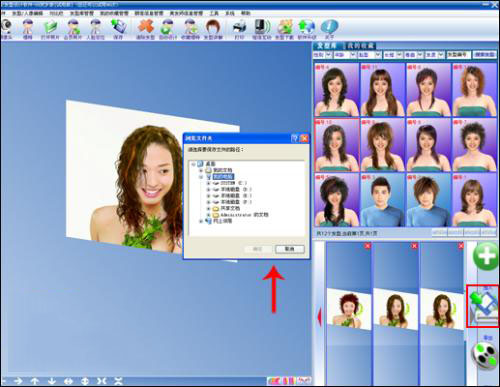The image size is (500, 387).
Task: Open photo using the green folder icon
Action: pos(50,27)
